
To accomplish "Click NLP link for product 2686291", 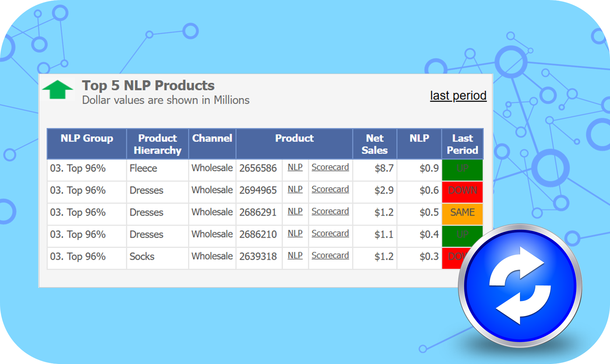I will pyautogui.click(x=295, y=211).
